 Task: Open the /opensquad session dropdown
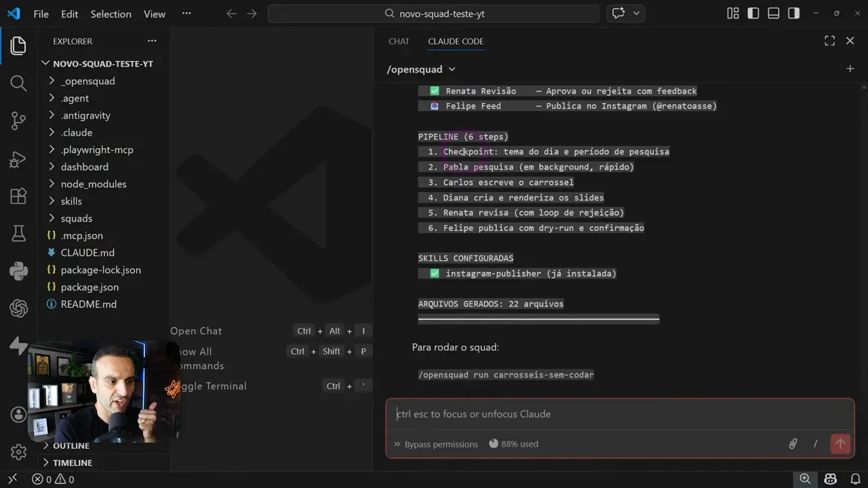(x=420, y=68)
